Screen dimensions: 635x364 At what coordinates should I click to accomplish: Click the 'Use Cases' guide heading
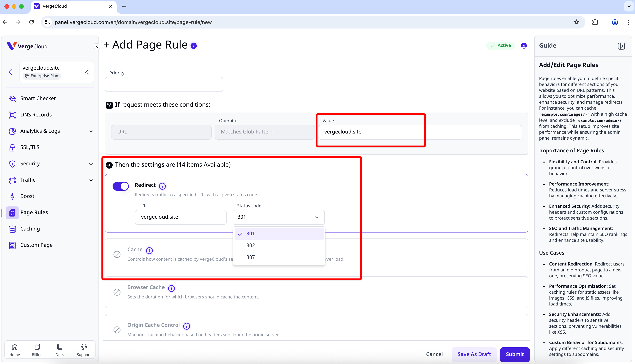(x=552, y=253)
